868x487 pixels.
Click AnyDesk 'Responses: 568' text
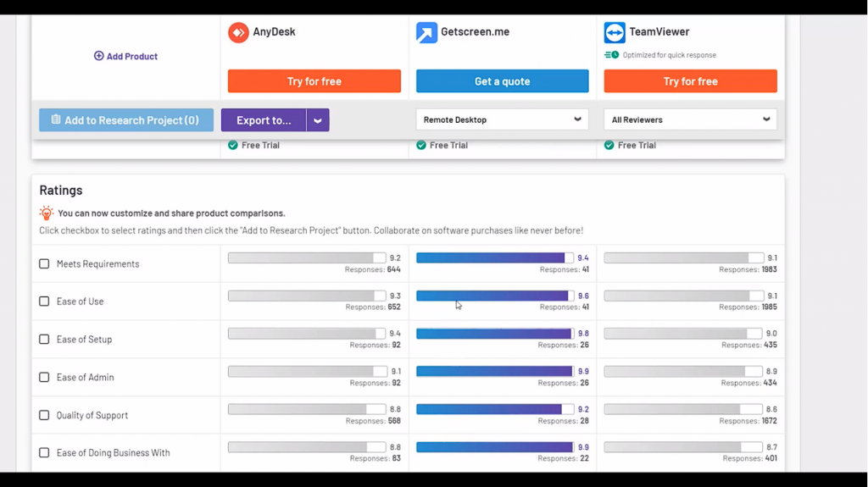373,421
